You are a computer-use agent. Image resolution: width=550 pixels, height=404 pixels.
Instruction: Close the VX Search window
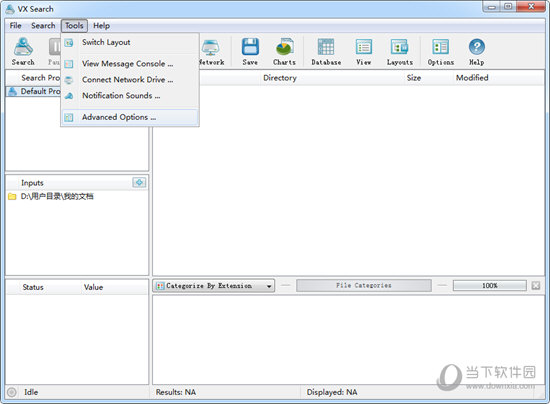[531, 7]
